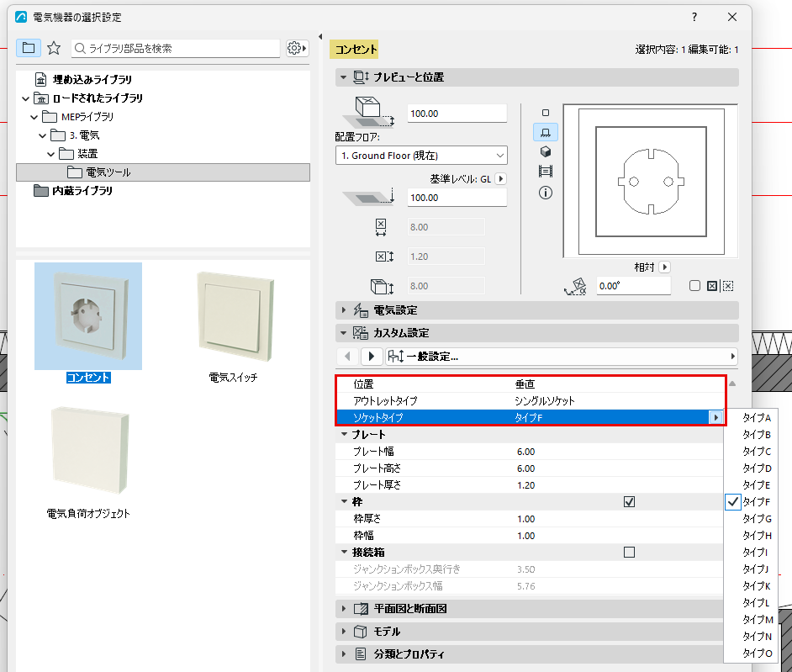This screenshot has height=672, width=792.
Task: Tick the empty checkbox beside the rotation angle
Action: pos(695,286)
